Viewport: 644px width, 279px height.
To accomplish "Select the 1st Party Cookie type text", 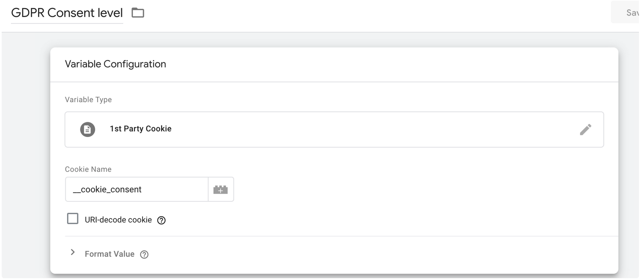I will point(140,129).
